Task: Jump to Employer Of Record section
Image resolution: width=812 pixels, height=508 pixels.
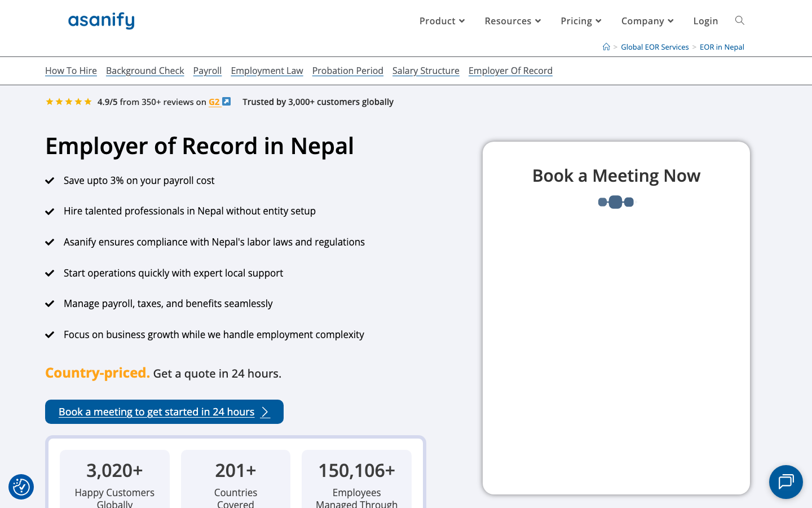Action: coord(510,71)
